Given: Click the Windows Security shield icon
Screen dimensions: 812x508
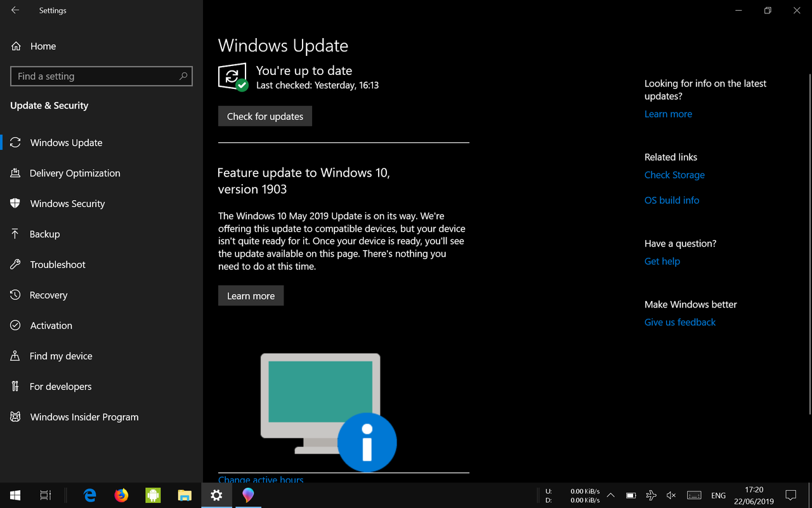Looking at the screenshot, I should (x=16, y=203).
